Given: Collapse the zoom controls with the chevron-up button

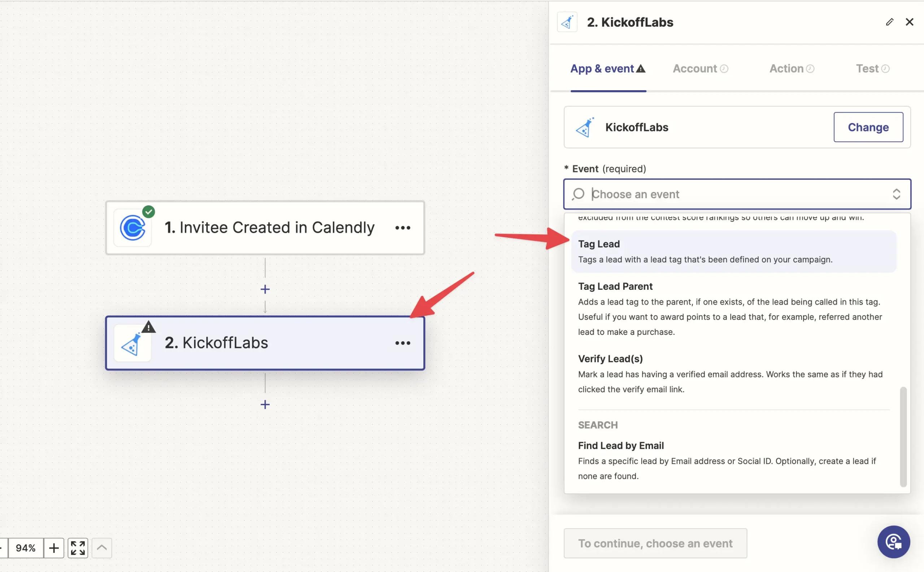Looking at the screenshot, I should coord(102,548).
